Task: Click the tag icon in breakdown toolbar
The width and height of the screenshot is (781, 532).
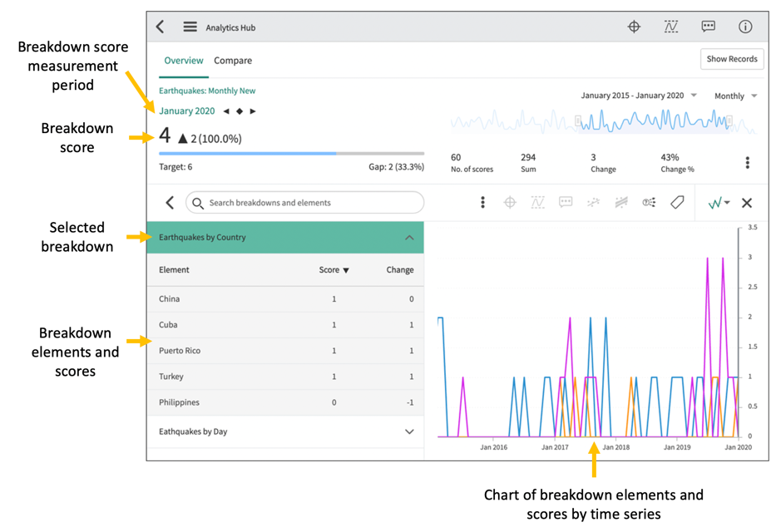Action: [x=677, y=203]
